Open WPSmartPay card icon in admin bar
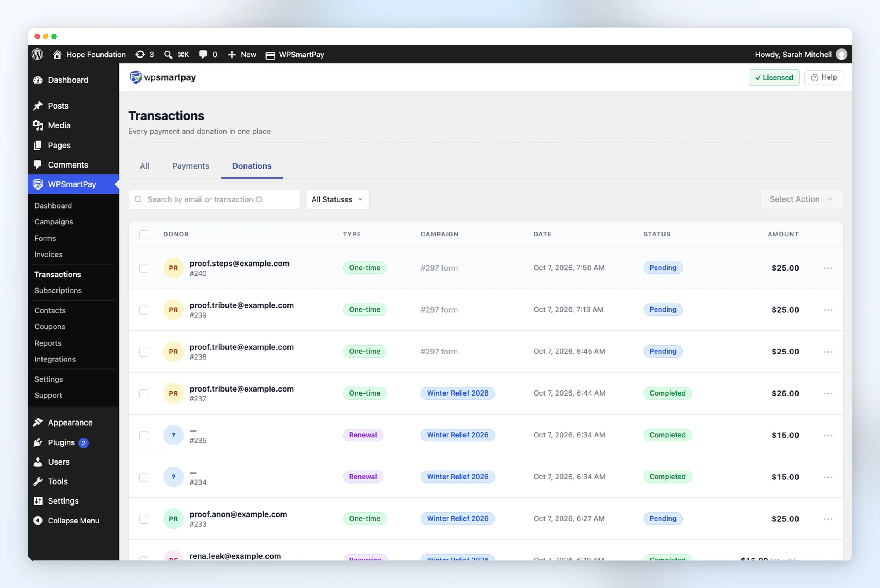This screenshot has height=588, width=880. click(x=270, y=55)
